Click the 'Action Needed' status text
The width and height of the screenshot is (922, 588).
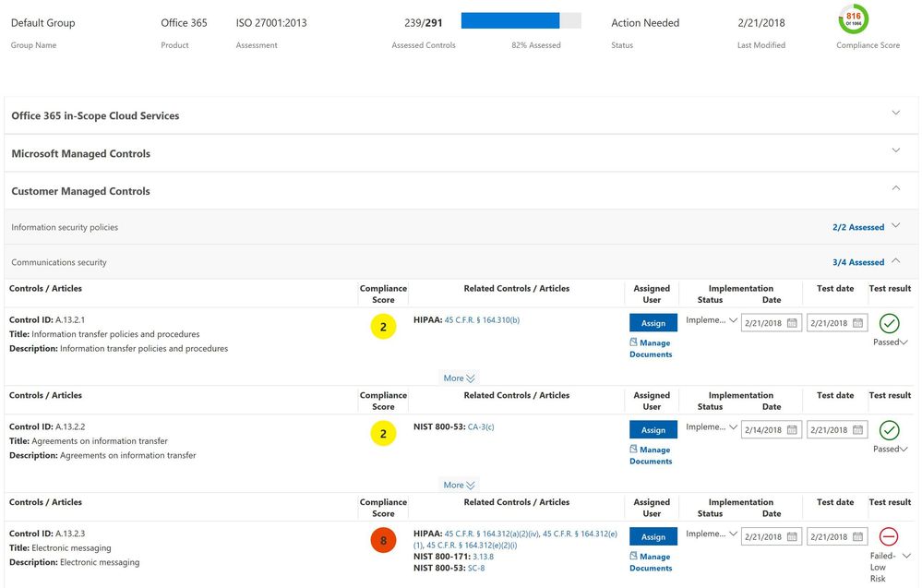coord(645,23)
